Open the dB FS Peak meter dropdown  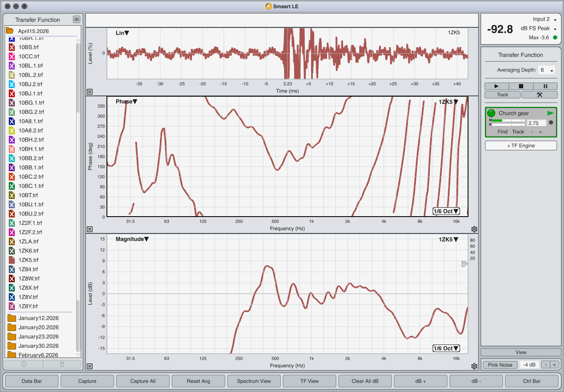pyautogui.click(x=539, y=29)
